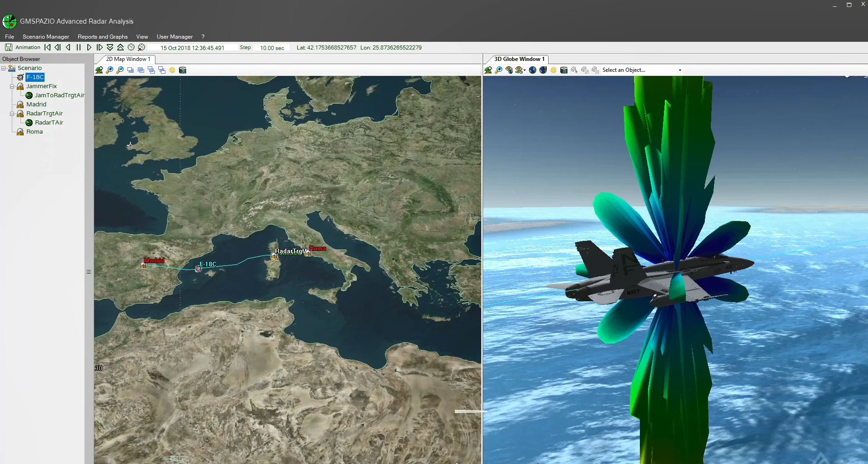Collapse the RadarTrgtAir tree node
868x464 pixels.
pyautogui.click(x=12, y=114)
